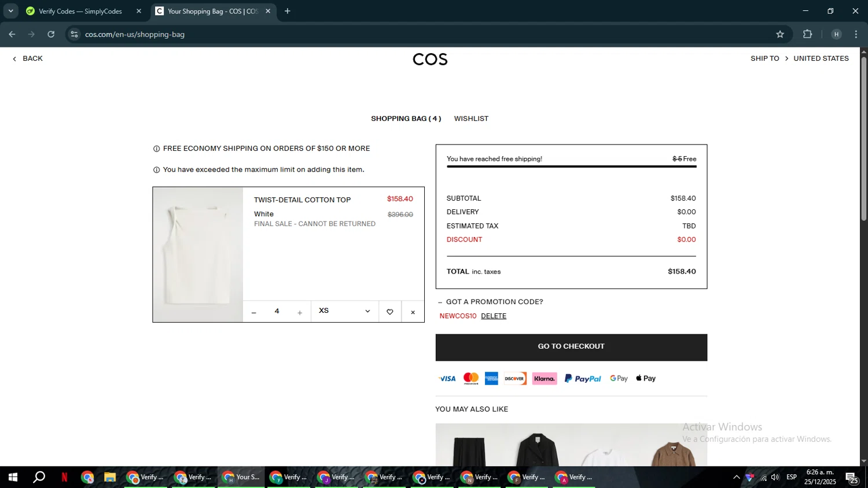Open the brown jacket recommendation thumbnail
Viewport: 868px width, 488px height.
674,445
